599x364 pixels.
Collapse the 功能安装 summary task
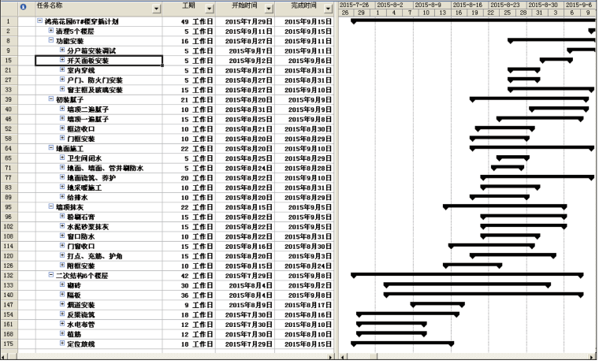(51, 40)
